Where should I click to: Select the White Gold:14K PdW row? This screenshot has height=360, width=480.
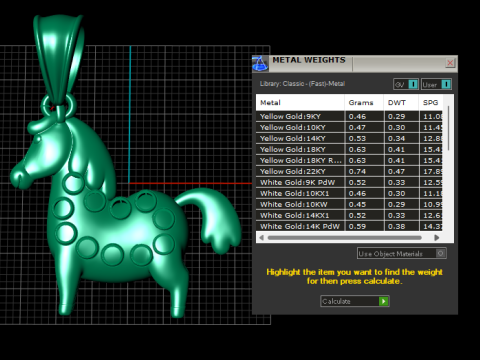point(349,226)
